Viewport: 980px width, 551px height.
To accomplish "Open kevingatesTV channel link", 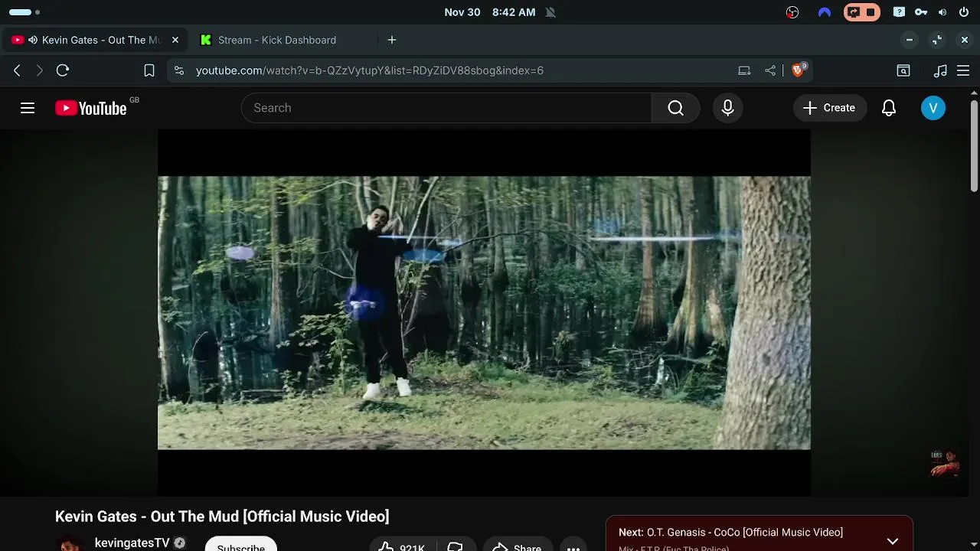I will [x=132, y=543].
